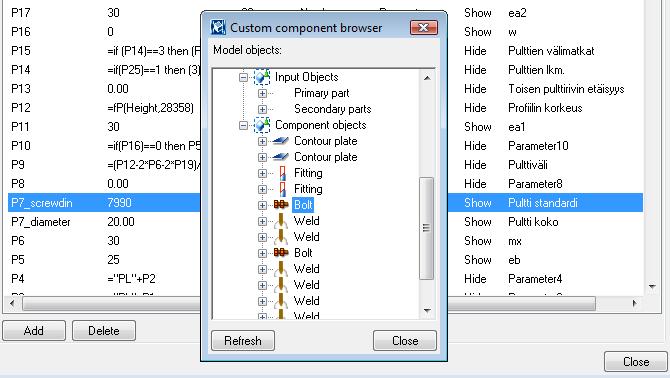Viewport: 670px width, 378px height.
Task: Expand the Primary part node
Action: pyautogui.click(x=262, y=93)
